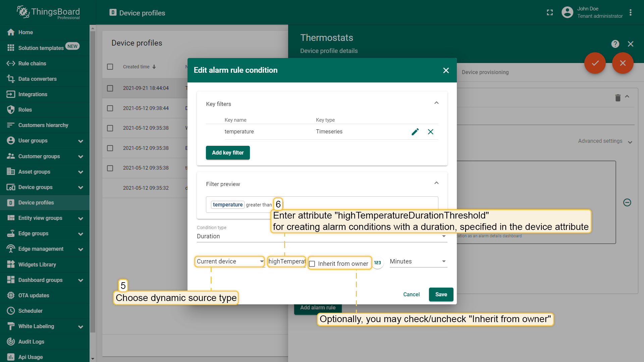The width and height of the screenshot is (644, 362).
Task: Click the orange discard changes button
Action: point(623,63)
